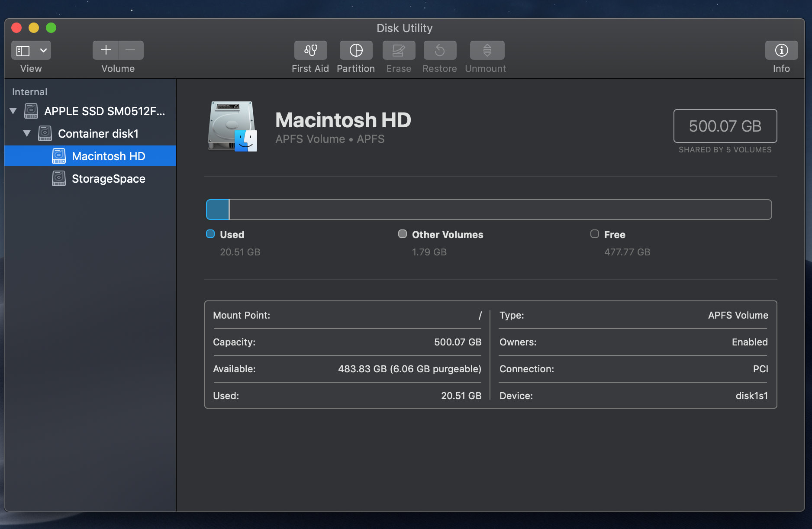Viewport: 812px width, 529px height.
Task: Click the large Macintosh HD Finder disk image
Action: 232,126
